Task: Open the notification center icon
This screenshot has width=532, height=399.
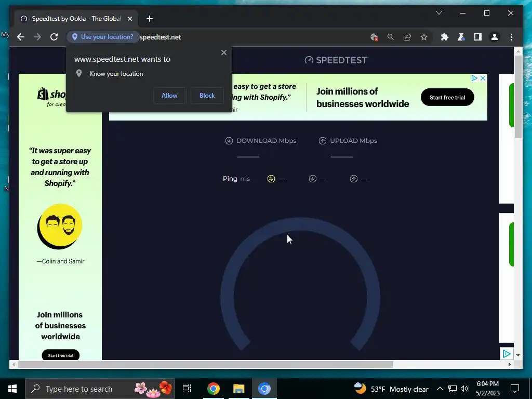Action: 515,389
